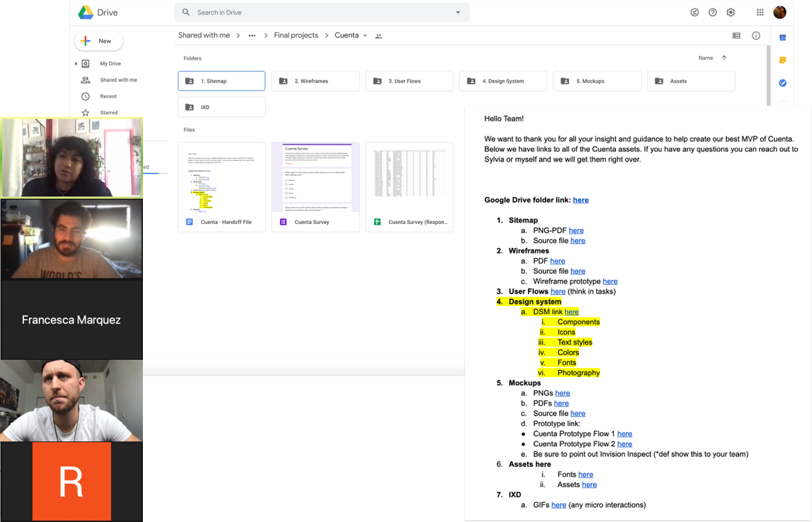Open Google Keep side panel icon

click(x=783, y=60)
